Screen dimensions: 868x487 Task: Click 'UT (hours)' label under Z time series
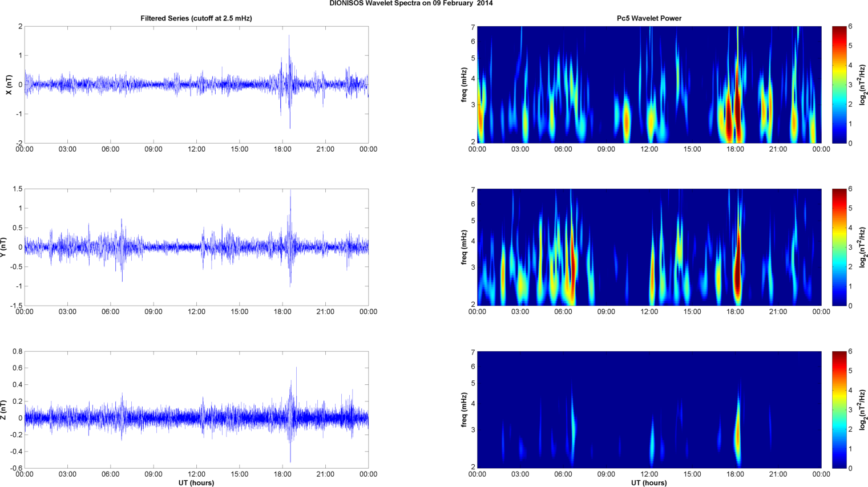(196, 482)
